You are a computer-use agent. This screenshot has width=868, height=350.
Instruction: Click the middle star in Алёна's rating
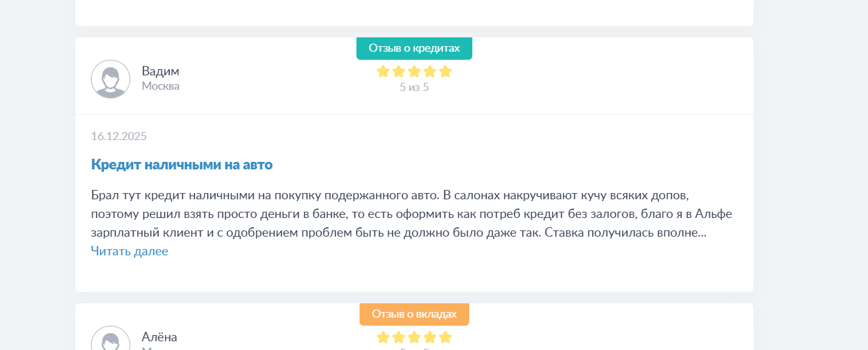click(414, 338)
